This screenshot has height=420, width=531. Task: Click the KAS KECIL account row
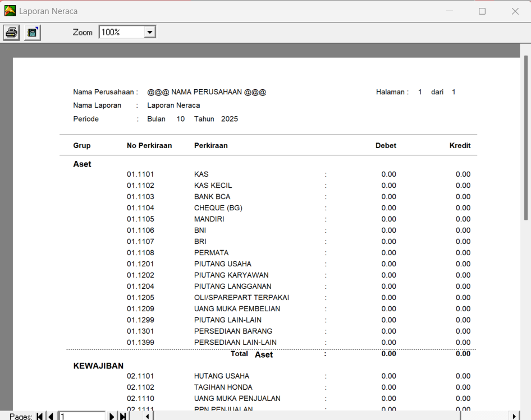213,186
